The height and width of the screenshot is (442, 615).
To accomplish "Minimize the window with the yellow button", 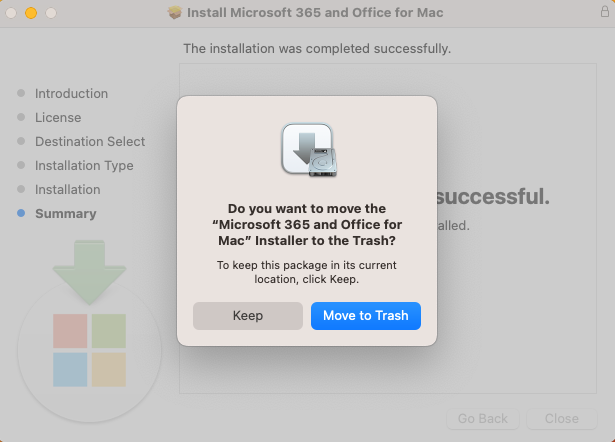I will coord(31,13).
